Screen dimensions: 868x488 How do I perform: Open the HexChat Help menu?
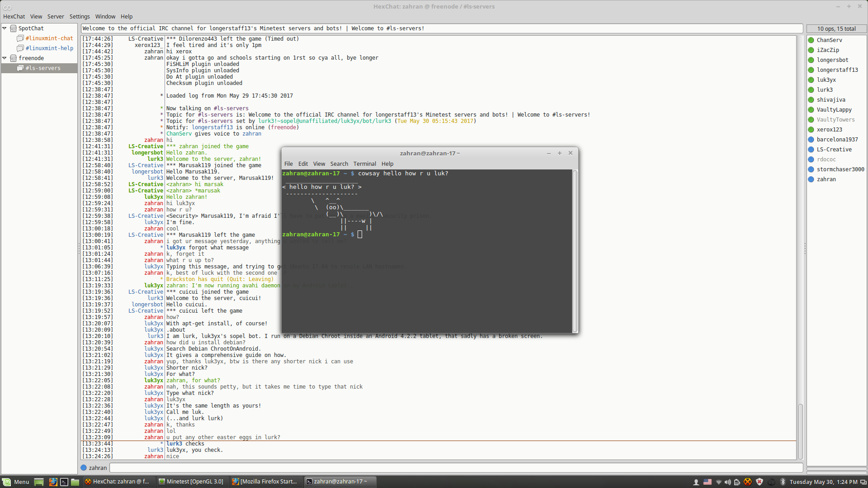[127, 17]
